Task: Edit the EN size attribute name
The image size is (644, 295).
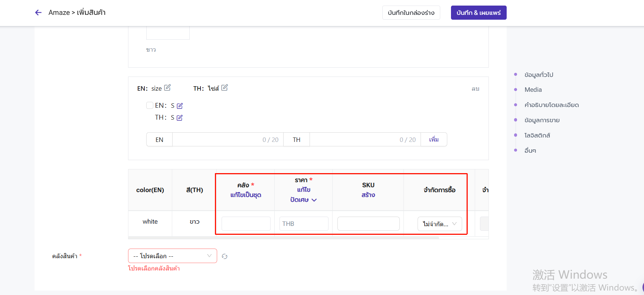Action: coord(167,88)
